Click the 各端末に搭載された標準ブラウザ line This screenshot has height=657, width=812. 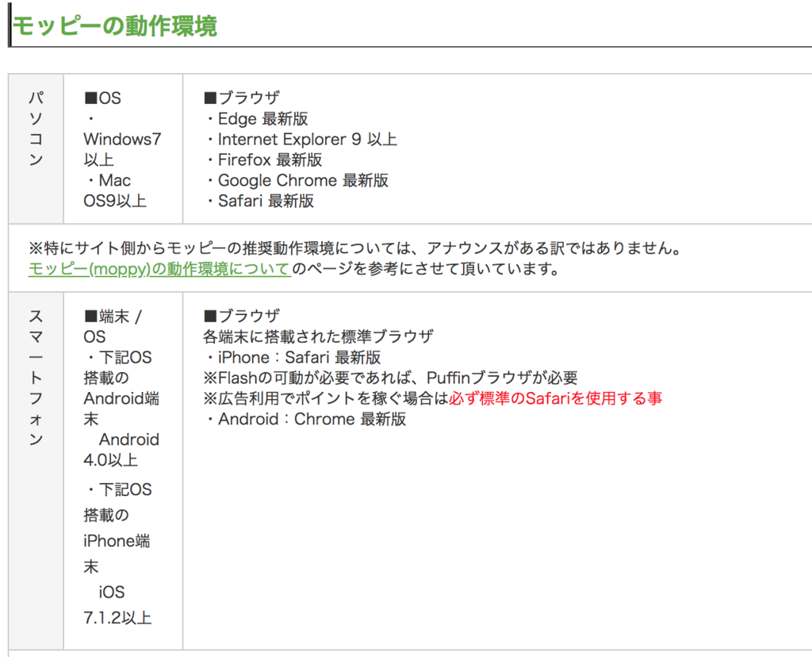click(x=319, y=336)
